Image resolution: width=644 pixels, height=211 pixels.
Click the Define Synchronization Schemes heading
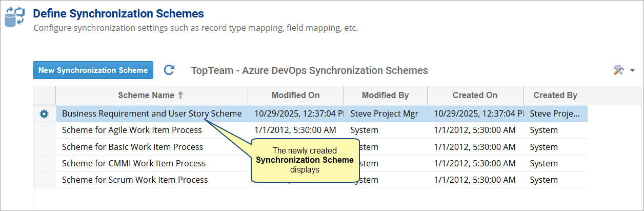118,14
